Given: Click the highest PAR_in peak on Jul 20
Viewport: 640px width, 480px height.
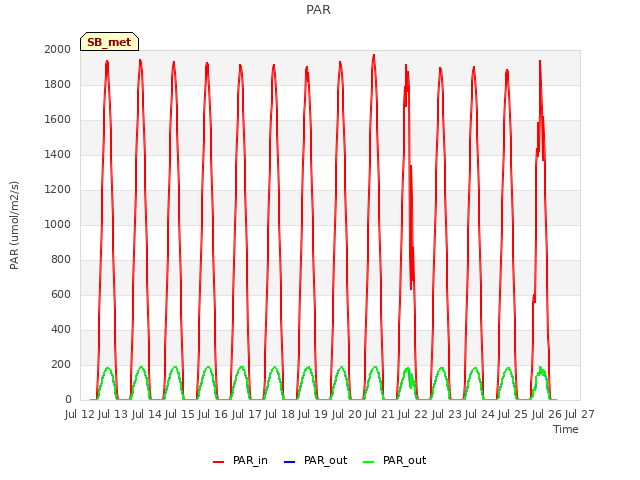Looking at the screenshot, I should [373, 56].
